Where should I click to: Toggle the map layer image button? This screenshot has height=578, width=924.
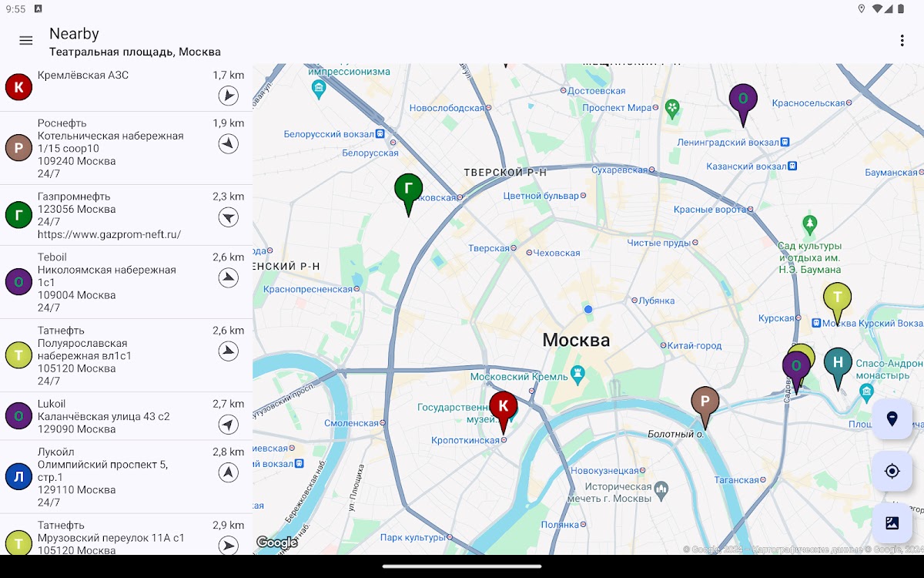tap(892, 523)
